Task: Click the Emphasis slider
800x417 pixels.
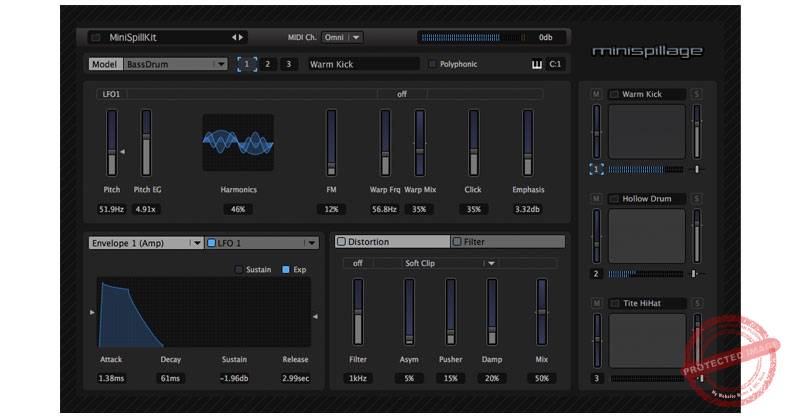Action: 528,143
